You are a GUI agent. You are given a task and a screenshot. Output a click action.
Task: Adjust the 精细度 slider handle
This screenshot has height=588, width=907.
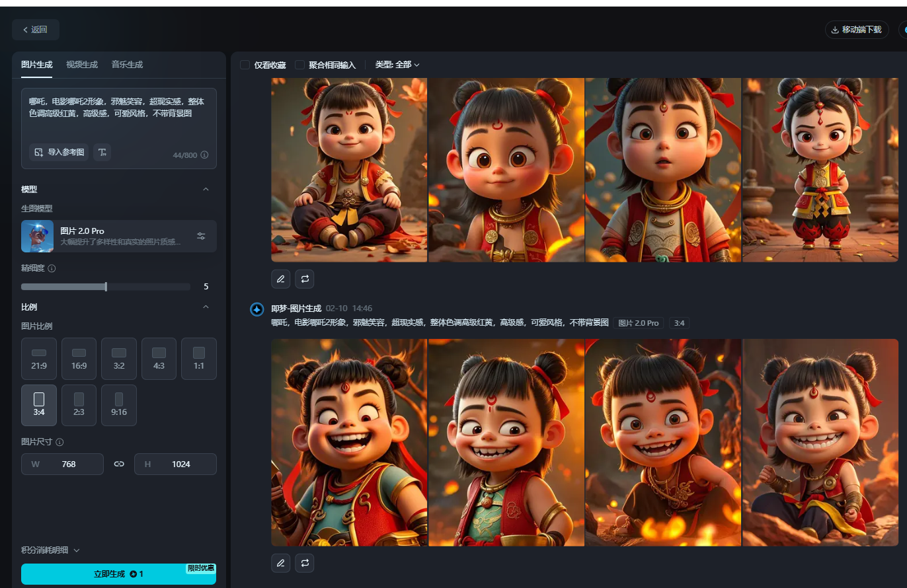point(106,287)
